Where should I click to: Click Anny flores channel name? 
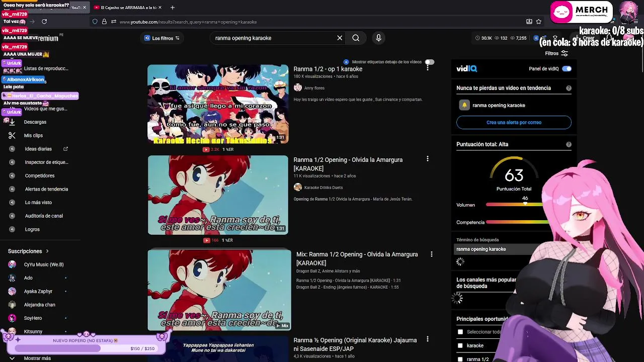(314, 88)
